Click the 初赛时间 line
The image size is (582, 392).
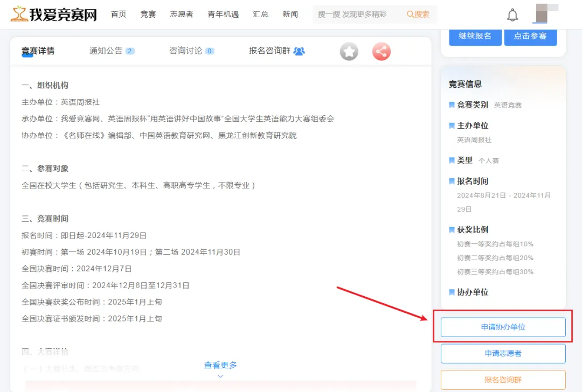(x=130, y=252)
